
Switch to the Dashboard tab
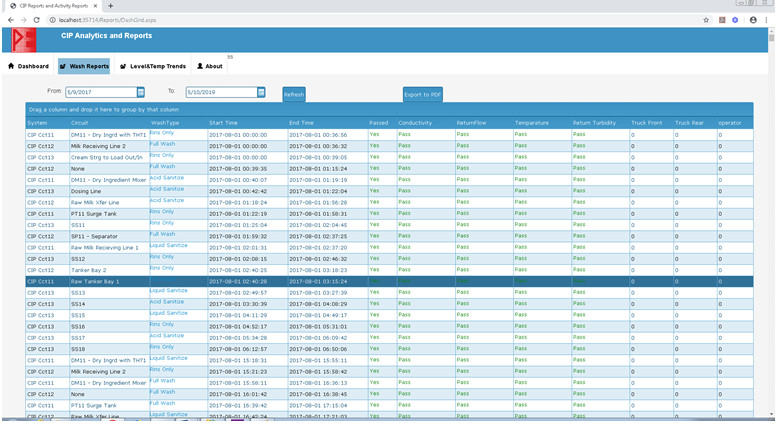pos(28,66)
